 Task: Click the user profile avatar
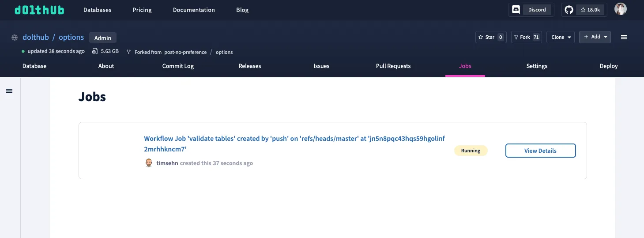[620, 9]
